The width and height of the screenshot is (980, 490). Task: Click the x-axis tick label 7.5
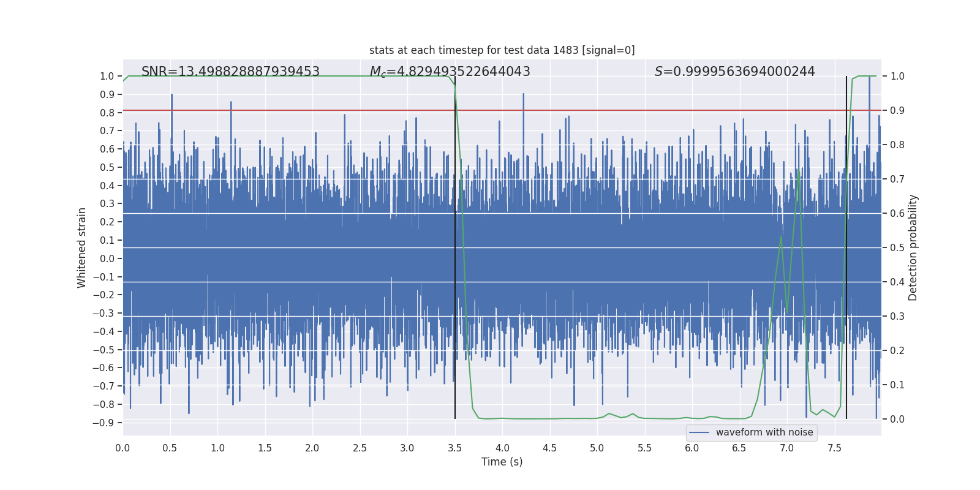pyautogui.click(x=834, y=448)
